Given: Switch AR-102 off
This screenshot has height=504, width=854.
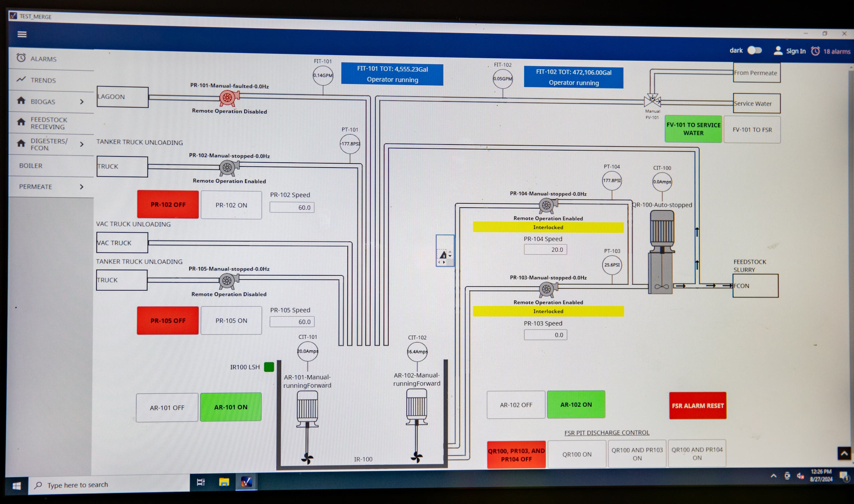Looking at the screenshot, I should click(516, 405).
